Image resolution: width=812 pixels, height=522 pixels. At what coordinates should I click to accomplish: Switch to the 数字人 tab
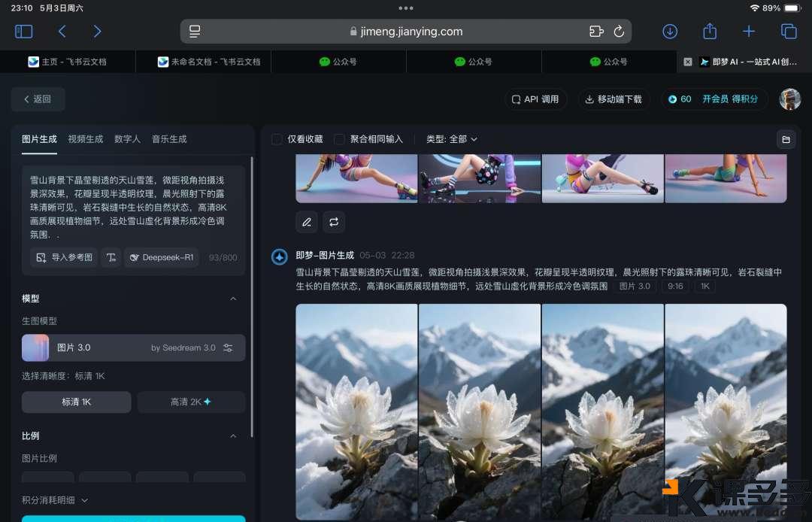[127, 139]
